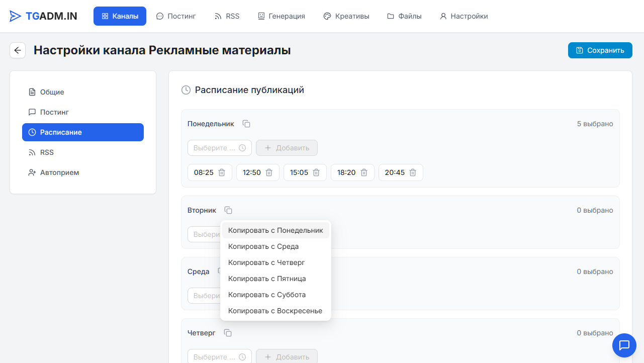Viewport: 644px width, 363px height.
Task: Remove the 12:50 scheduled time
Action: pos(269,172)
